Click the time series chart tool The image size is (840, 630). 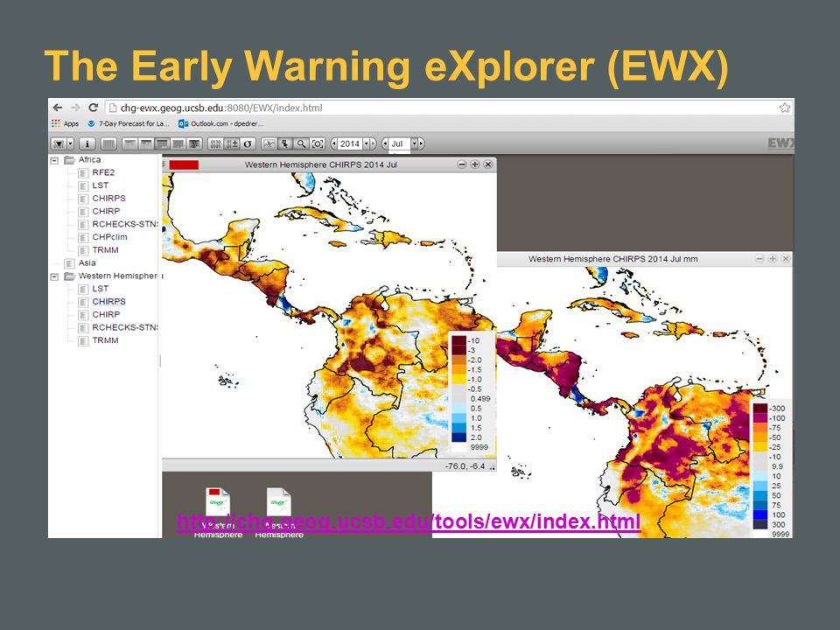tap(269, 143)
